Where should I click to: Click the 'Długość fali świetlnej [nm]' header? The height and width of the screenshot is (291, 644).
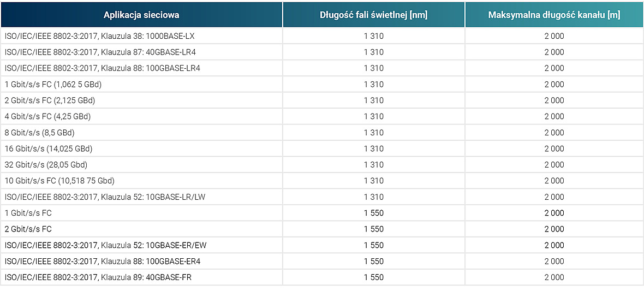point(374,15)
